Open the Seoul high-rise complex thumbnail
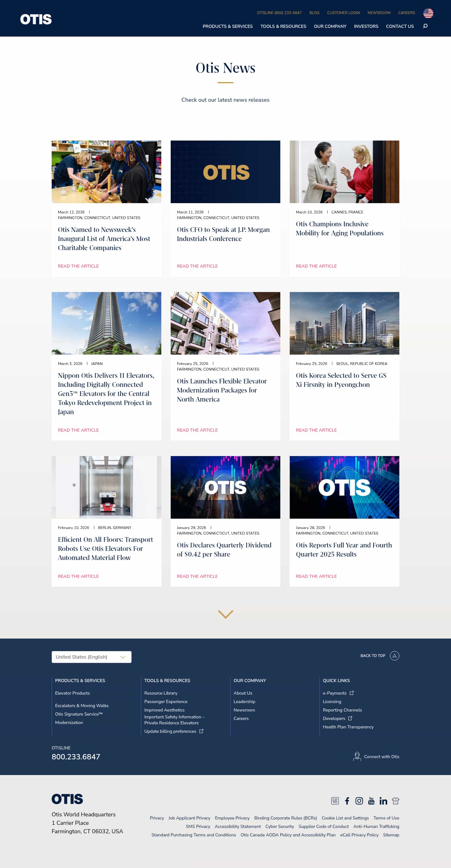The image size is (451, 868). point(344,323)
